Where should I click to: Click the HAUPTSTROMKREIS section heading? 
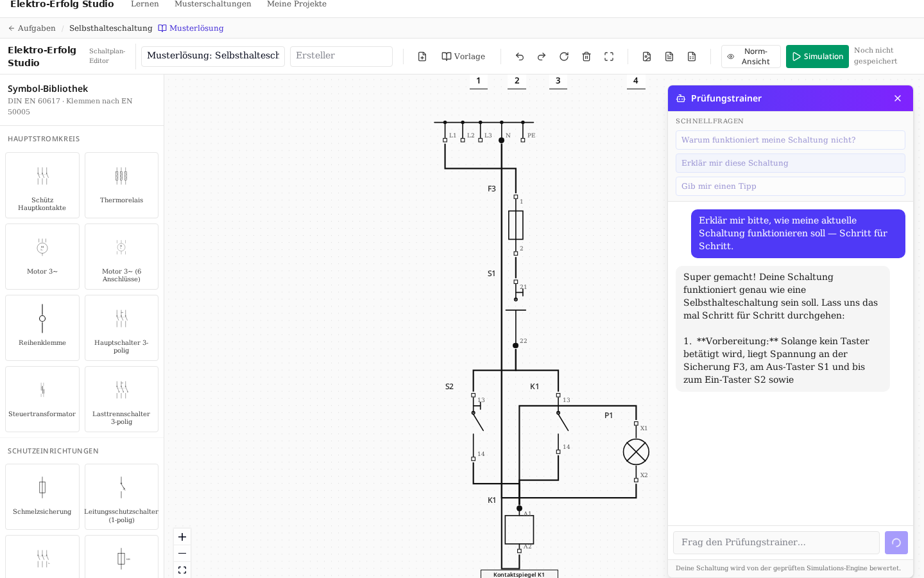coord(44,139)
